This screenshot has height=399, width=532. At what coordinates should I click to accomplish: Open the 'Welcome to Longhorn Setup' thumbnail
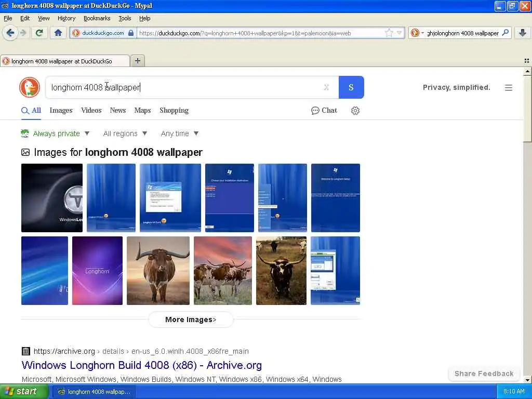[336, 198]
